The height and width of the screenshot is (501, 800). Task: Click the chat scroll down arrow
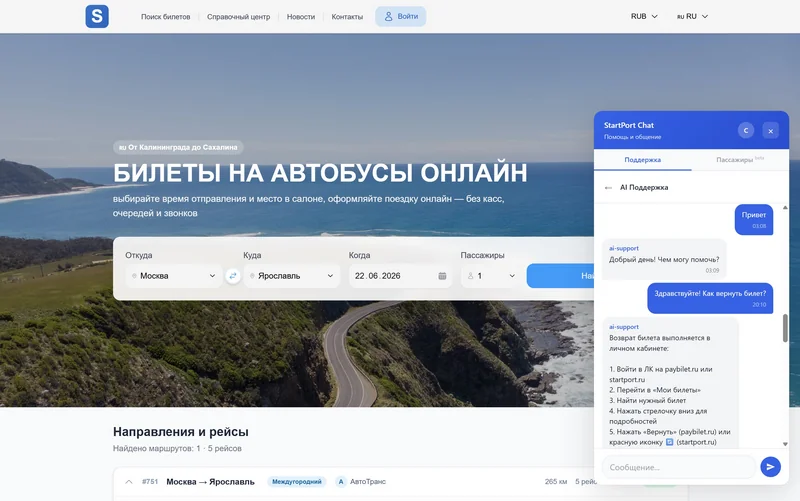785,444
